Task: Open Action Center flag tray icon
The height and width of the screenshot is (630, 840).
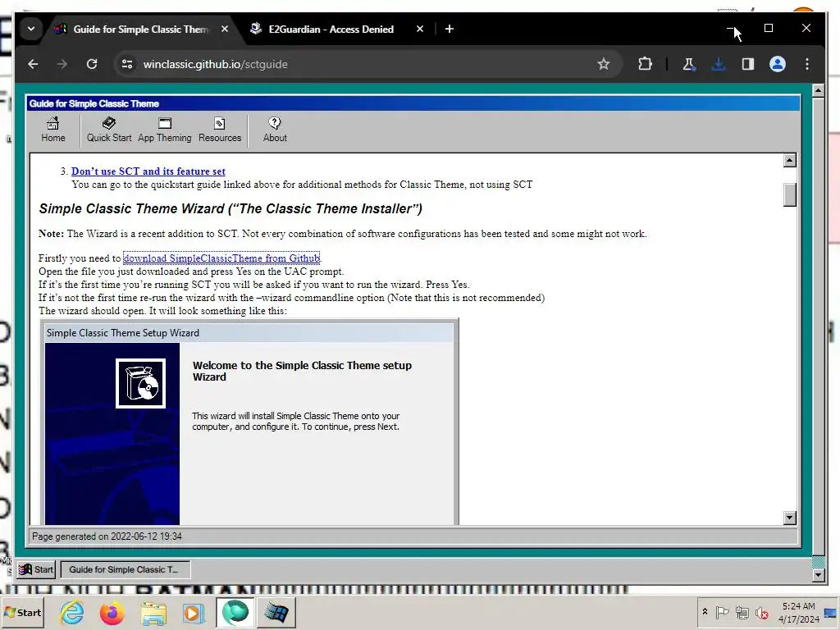Action: [x=722, y=612]
